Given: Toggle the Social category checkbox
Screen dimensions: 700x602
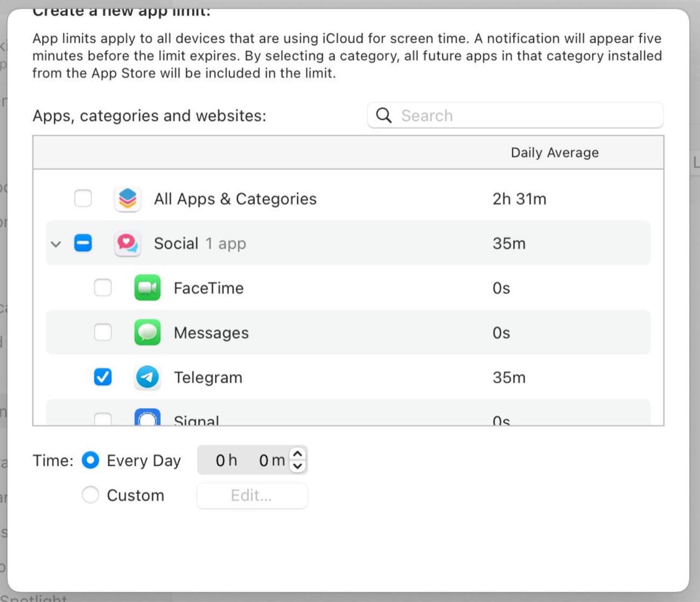Looking at the screenshot, I should pos(83,243).
